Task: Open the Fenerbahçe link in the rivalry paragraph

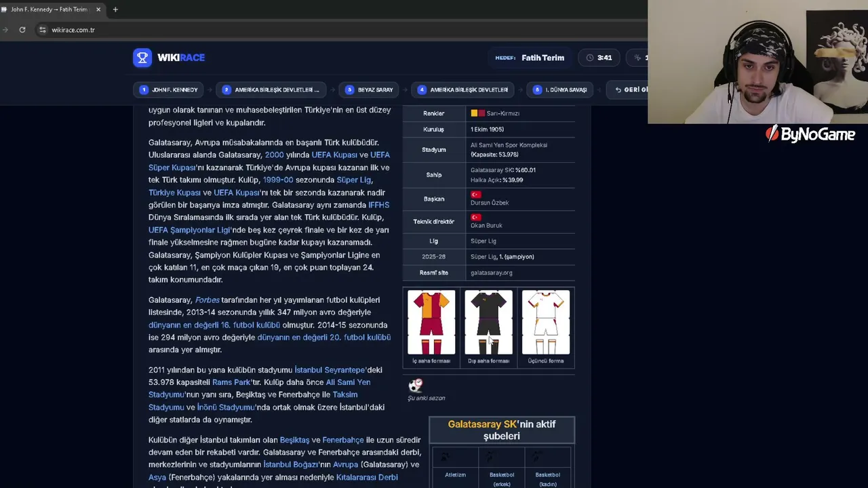Action: coord(343,440)
